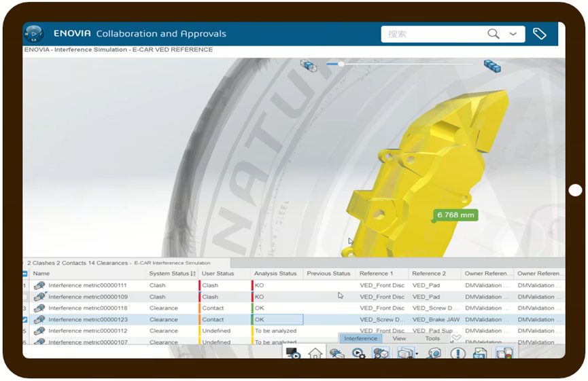Open the 3DEXPERIENCE compass icon
This screenshot has width=588, height=381.
pos(34,34)
